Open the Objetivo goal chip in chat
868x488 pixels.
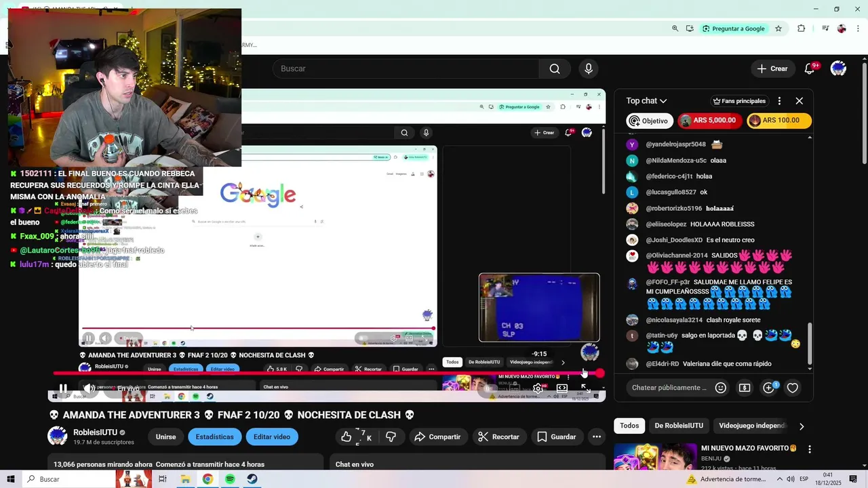point(650,121)
